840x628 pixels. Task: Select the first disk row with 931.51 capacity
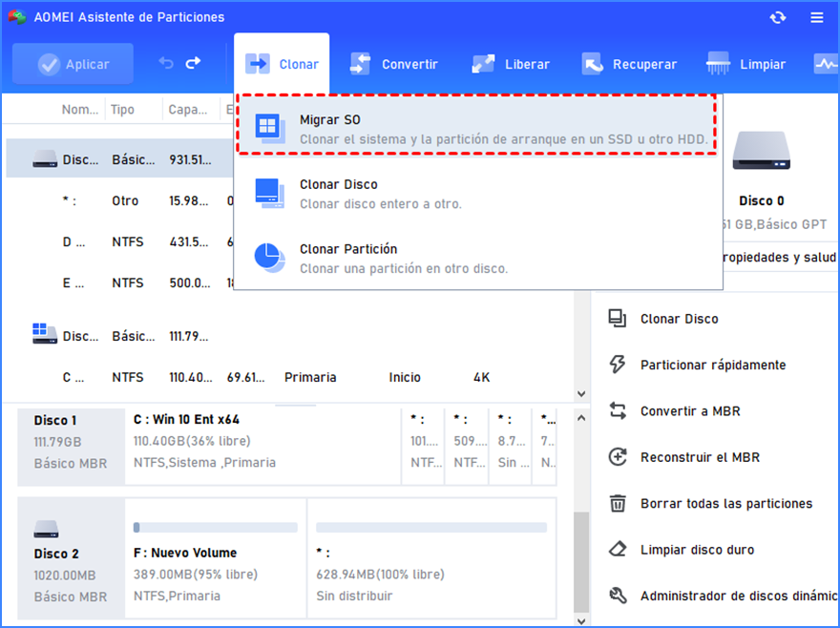pyautogui.click(x=120, y=159)
